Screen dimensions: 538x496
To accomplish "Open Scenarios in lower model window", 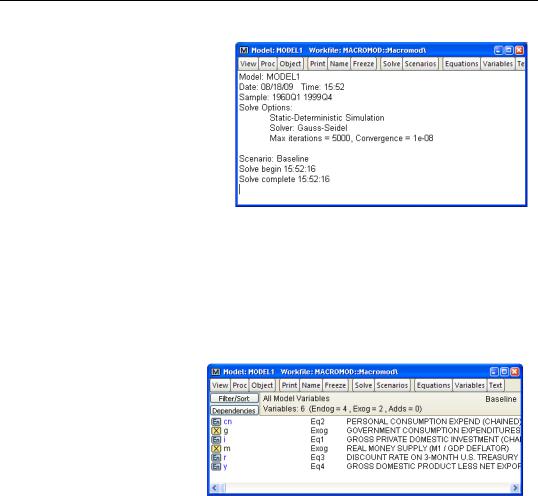I will [392, 386].
